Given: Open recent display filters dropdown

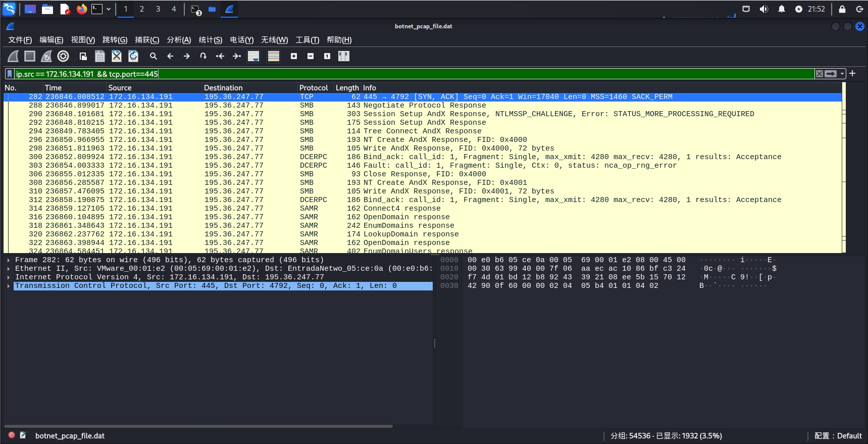Looking at the screenshot, I should tap(842, 74).
